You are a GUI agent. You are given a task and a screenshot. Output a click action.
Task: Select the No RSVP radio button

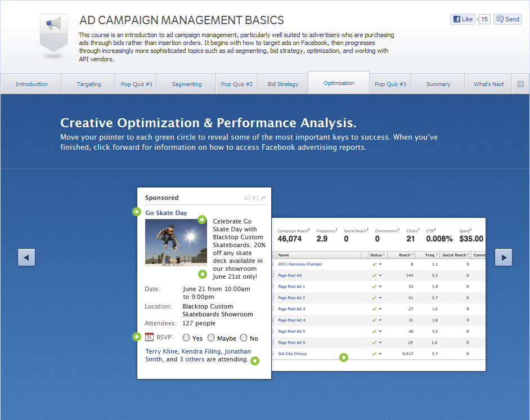[244, 337]
